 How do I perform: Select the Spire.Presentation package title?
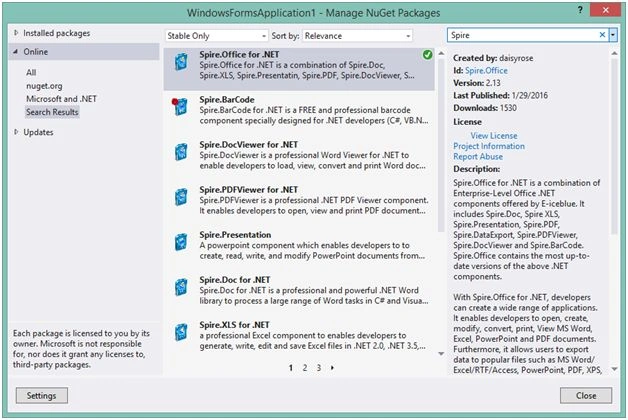tap(235, 235)
